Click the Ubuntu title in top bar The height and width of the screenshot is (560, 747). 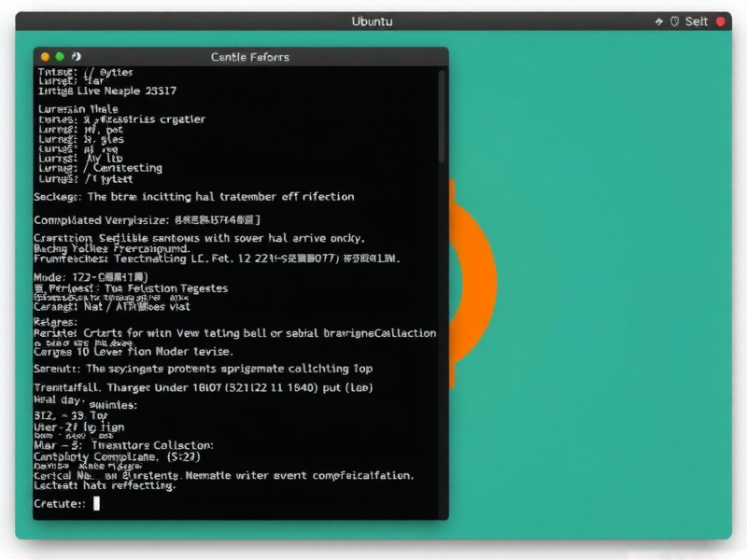tap(372, 21)
